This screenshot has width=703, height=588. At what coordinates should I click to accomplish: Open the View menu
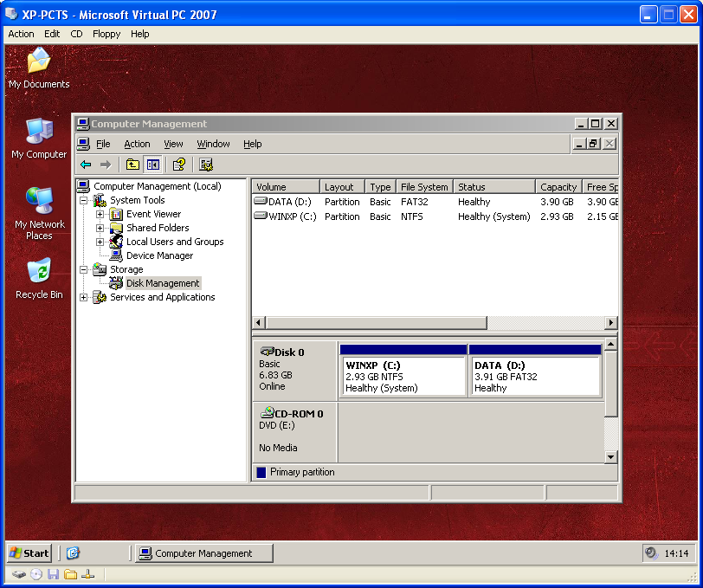coord(173,144)
